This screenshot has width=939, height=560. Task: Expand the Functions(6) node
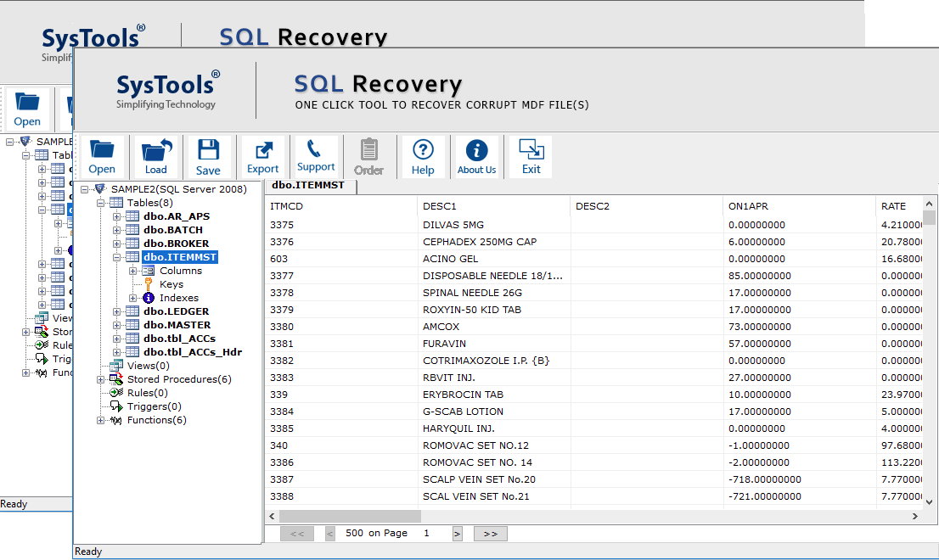100,421
